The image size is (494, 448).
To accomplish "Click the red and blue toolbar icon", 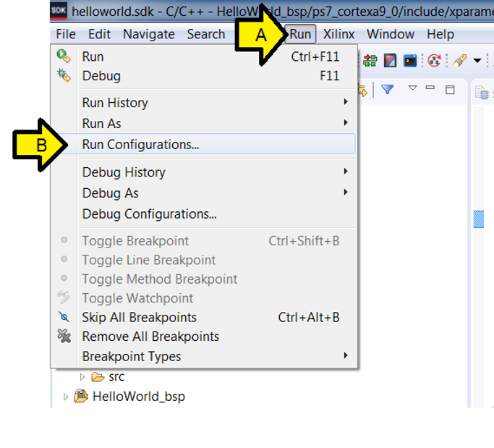I will point(391,61).
